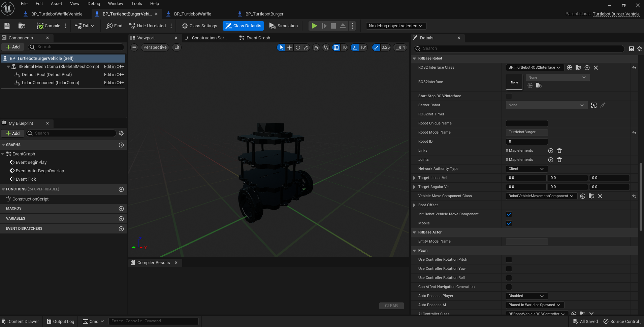
Task: Open Compile options three-dot menu
Action: 66,26
